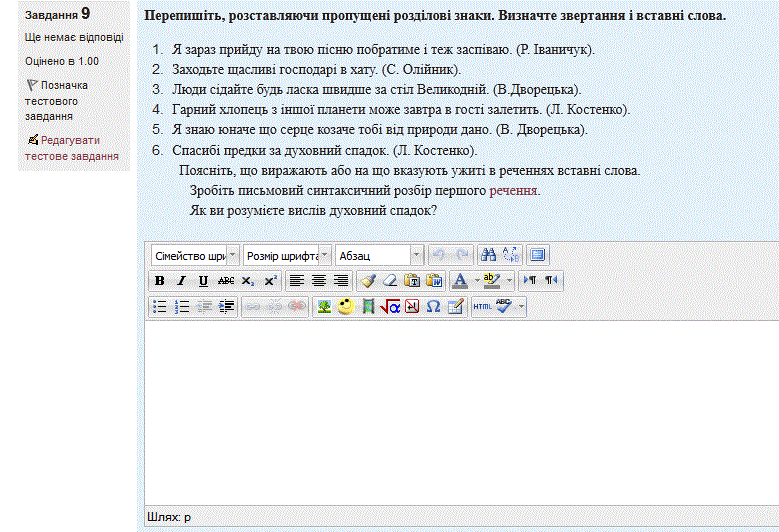
Task: Click the Оцінено в 1.00 text
Action: point(62,61)
